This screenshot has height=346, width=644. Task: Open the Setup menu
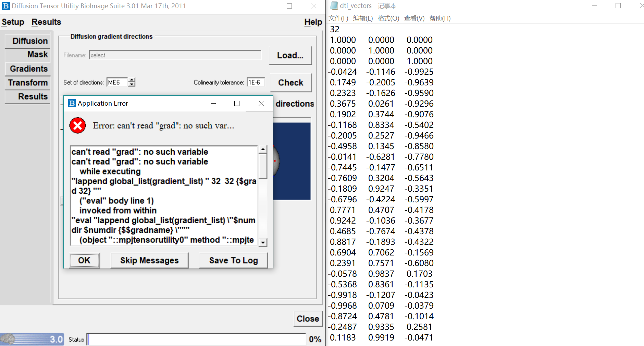[x=13, y=22]
